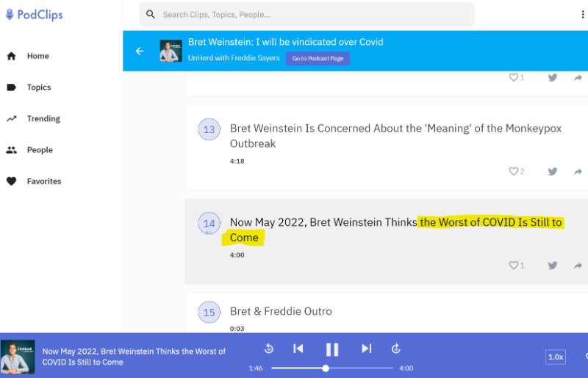Click the Go to Podcast Page button
Image resolution: width=588 pixels, height=378 pixels.
[318, 59]
